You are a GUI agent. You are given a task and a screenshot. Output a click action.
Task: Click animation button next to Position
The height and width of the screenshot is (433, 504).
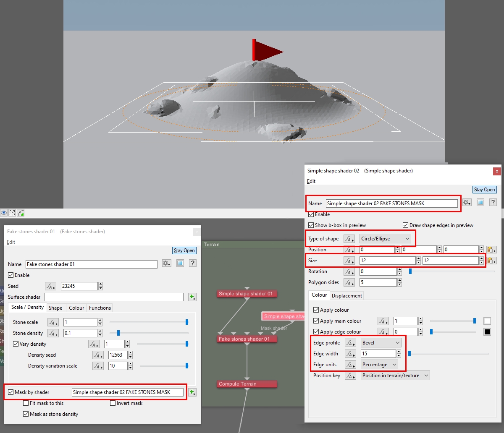click(x=349, y=250)
